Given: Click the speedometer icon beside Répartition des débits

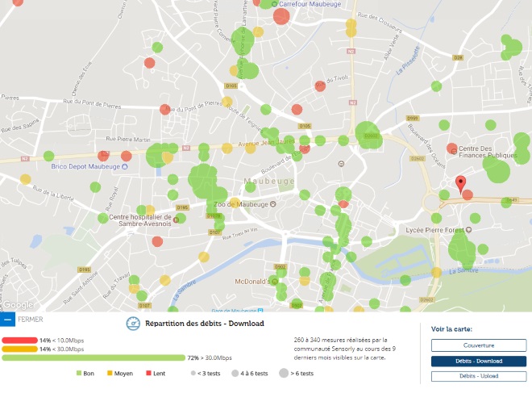Looking at the screenshot, I should point(133,323).
